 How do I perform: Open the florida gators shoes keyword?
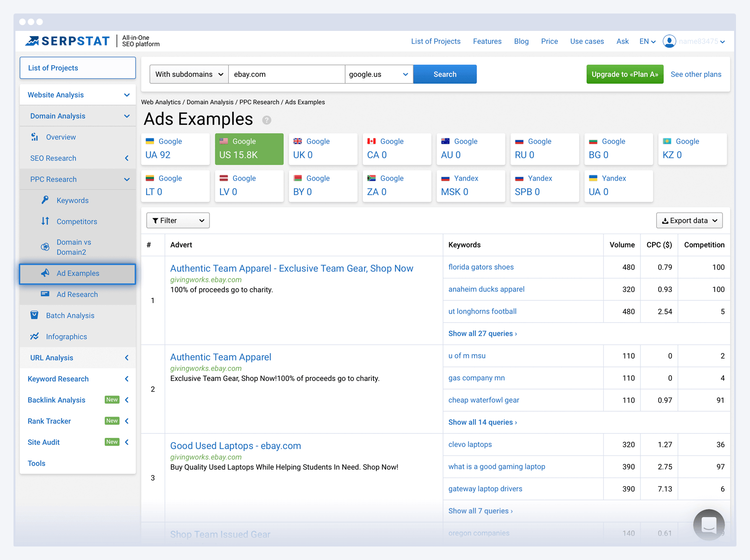tap(481, 267)
